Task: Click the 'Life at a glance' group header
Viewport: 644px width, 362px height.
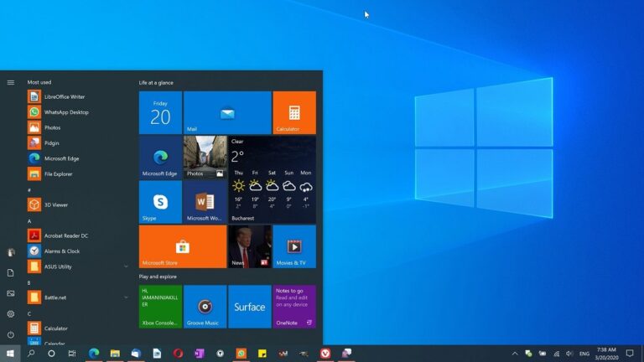Action: (x=156, y=83)
